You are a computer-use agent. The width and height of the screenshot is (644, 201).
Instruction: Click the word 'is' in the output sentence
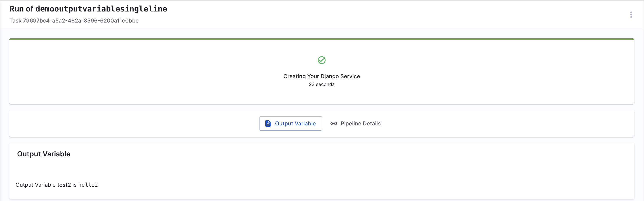click(74, 185)
